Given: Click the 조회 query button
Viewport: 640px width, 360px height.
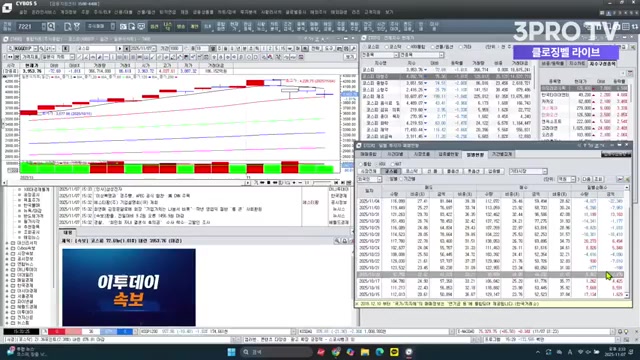Looking at the screenshot, I should click(x=598, y=179).
